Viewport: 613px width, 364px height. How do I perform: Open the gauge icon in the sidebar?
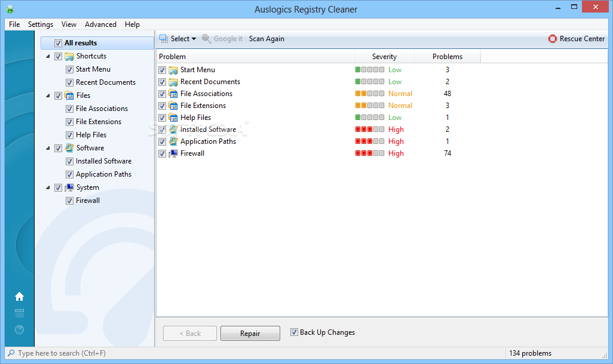(x=19, y=329)
